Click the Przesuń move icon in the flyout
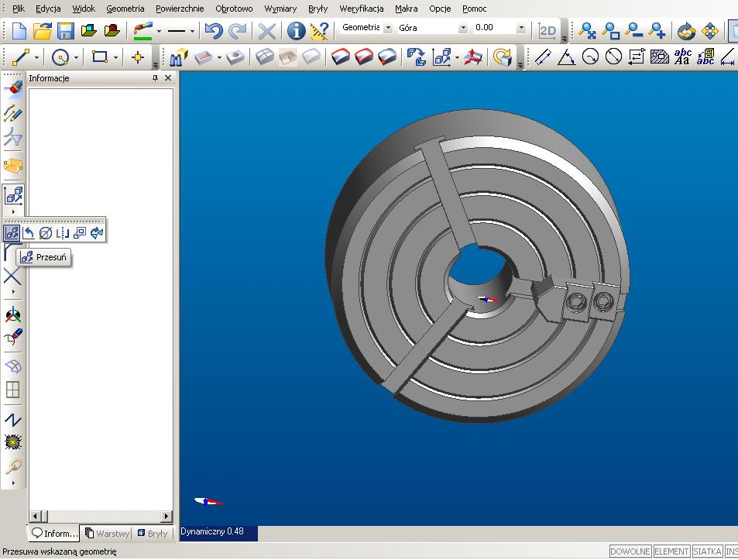The height and width of the screenshot is (560, 738). [12, 232]
